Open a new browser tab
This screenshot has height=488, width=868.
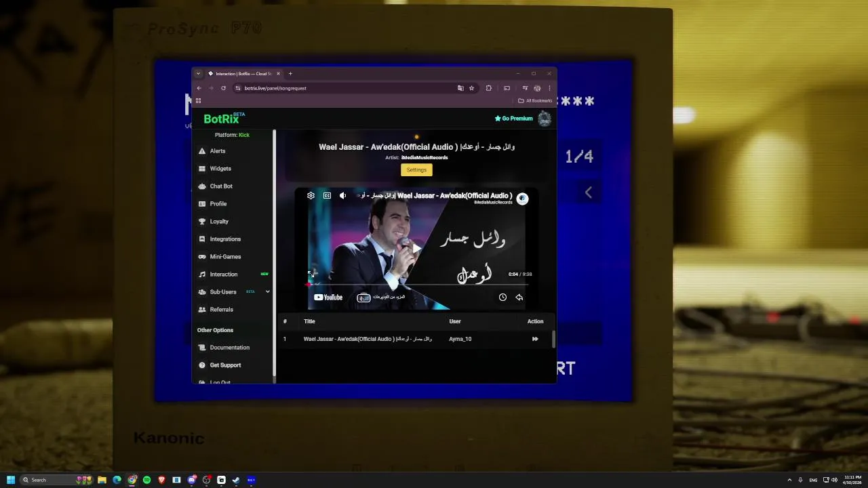pyautogui.click(x=290, y=74)
